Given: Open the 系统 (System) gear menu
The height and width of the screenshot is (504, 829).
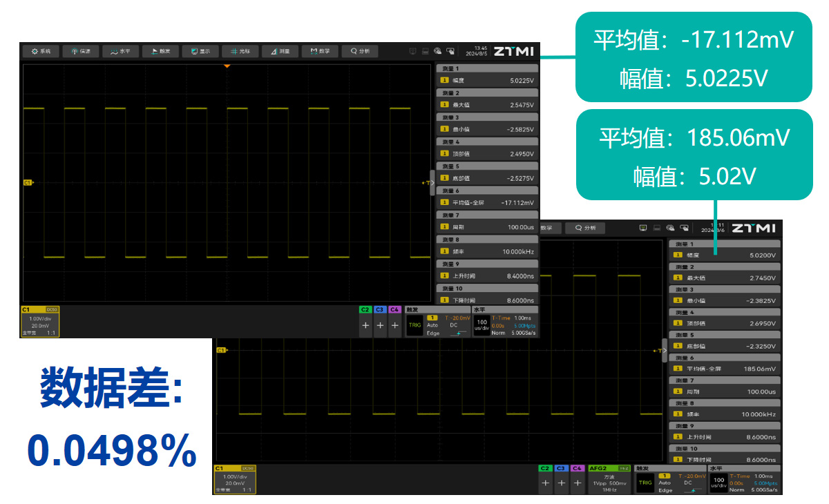Looking at the screenshot, I should click(41, 51).
